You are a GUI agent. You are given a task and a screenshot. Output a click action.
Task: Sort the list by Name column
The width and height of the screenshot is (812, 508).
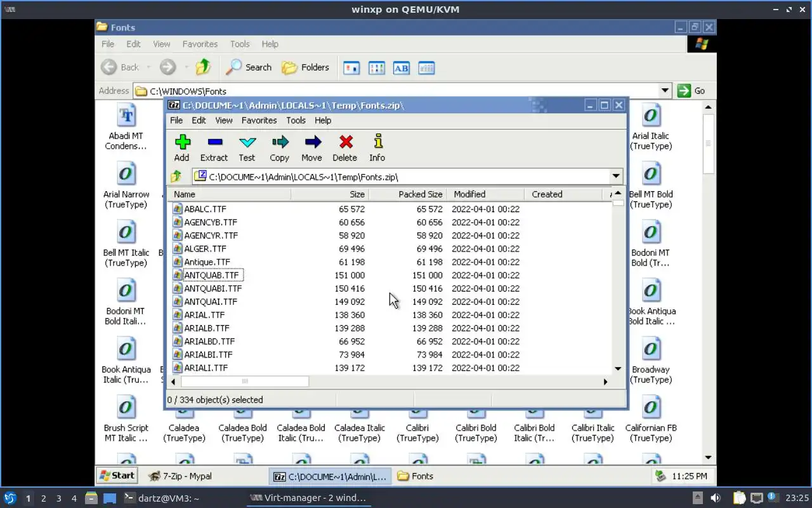pos(230,194)
